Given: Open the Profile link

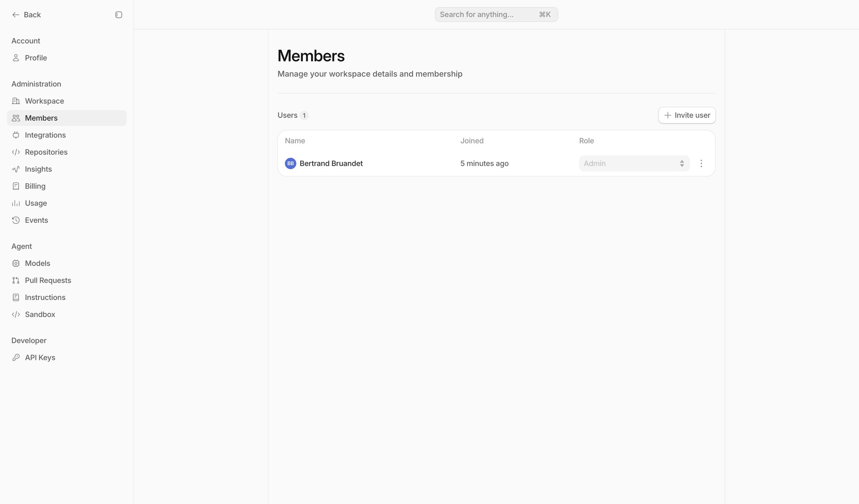Looking at the screenshot, I should pyautogui.click(x=67, y=58).
